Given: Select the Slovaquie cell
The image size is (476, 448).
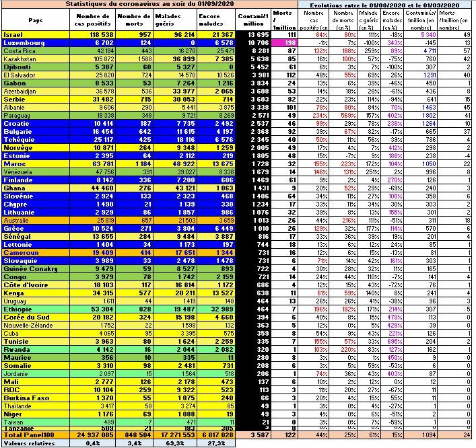Looking at the screenshot, I should 36,261.
